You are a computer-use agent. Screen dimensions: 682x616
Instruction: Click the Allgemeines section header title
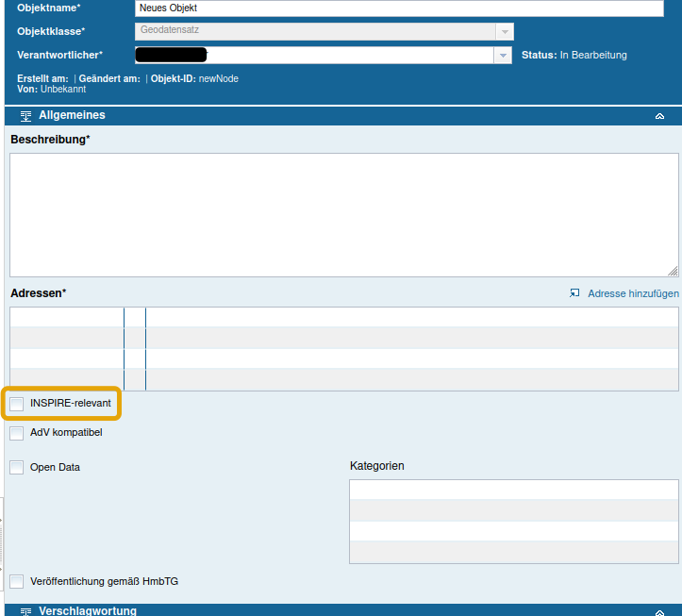coord(72,115)
